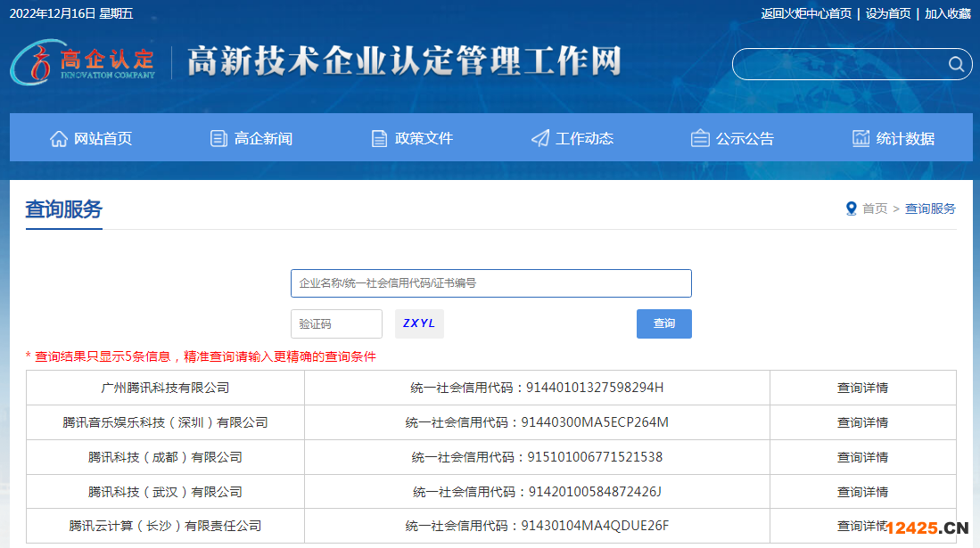This screenshot has height=548, width=980.
Task: Click the date text 2022年12月16日 星期五
Action: 71,13
